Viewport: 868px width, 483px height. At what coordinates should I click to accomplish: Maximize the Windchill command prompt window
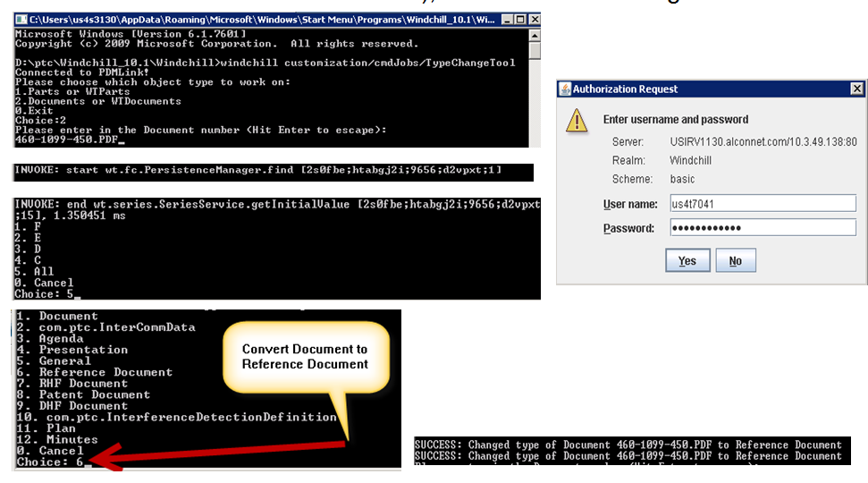pos(520,20)
